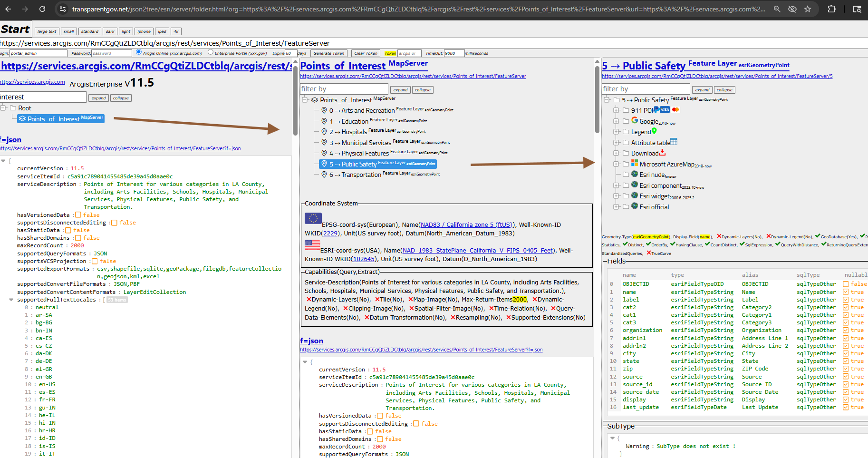Collapse the supportedFullTextLocales JSON array
This screenshot has width=868, height=458.
pyautogui.click(x=11, y=300)
